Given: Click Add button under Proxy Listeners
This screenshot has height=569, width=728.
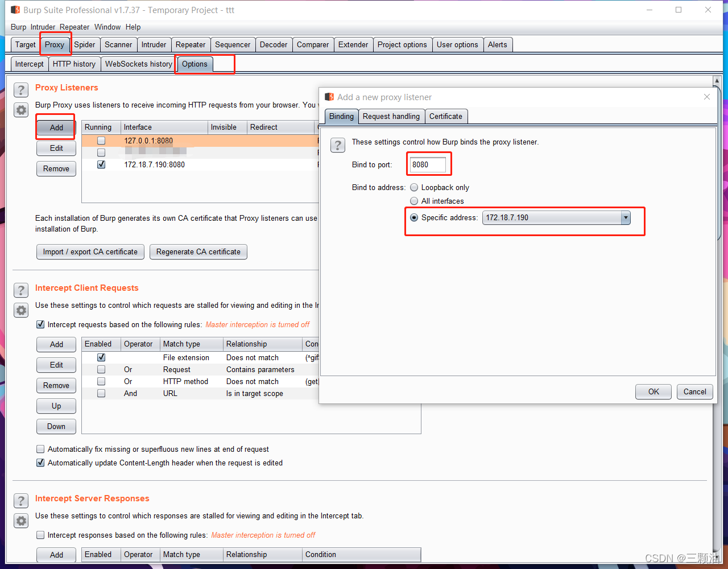Looking at the screenshot, I should coord(56,127).
